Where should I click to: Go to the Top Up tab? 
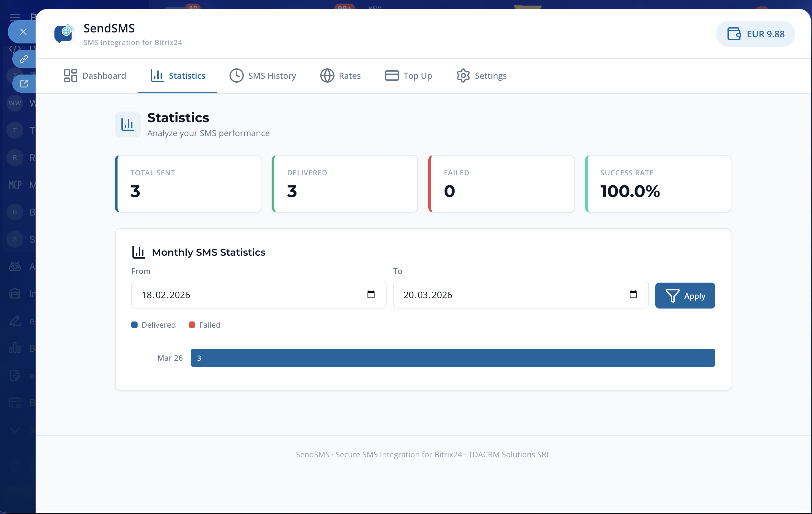point(408,76)
